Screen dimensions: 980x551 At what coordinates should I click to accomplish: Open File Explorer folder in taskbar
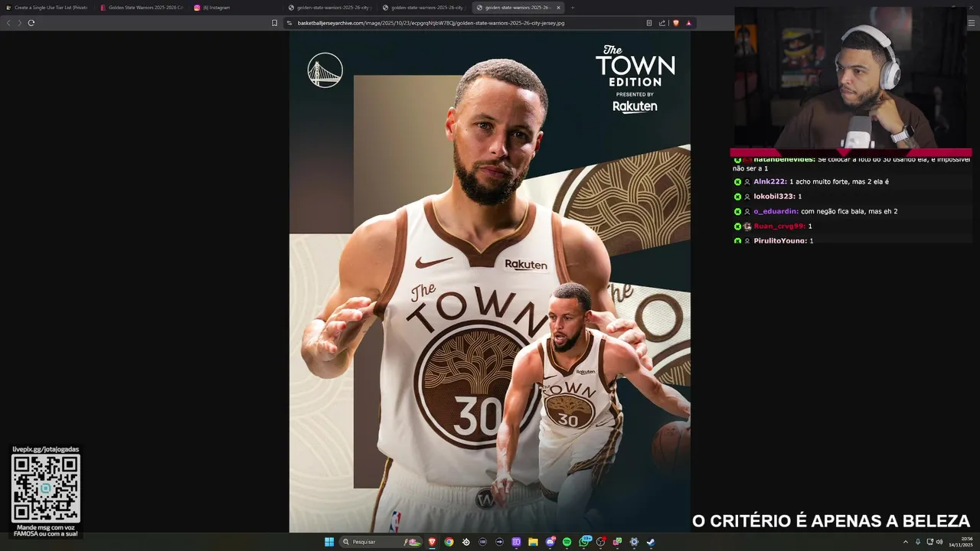click(x=533, y=542)
